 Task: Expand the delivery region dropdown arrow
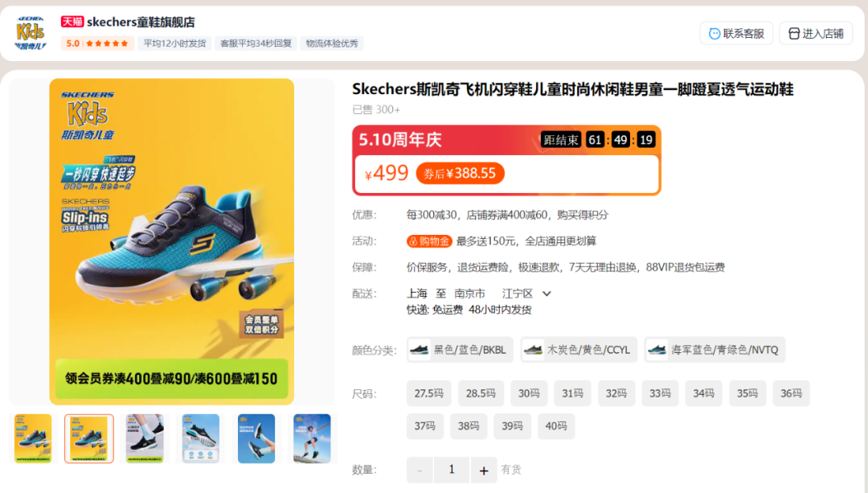pyautogui.click(x=547, y=294)
